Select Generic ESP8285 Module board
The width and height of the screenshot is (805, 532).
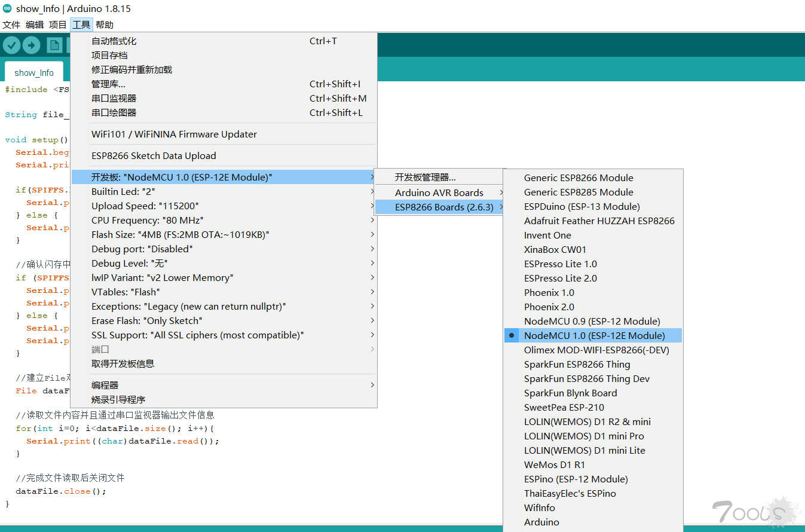pyautogui.click(x=593, y=192)
